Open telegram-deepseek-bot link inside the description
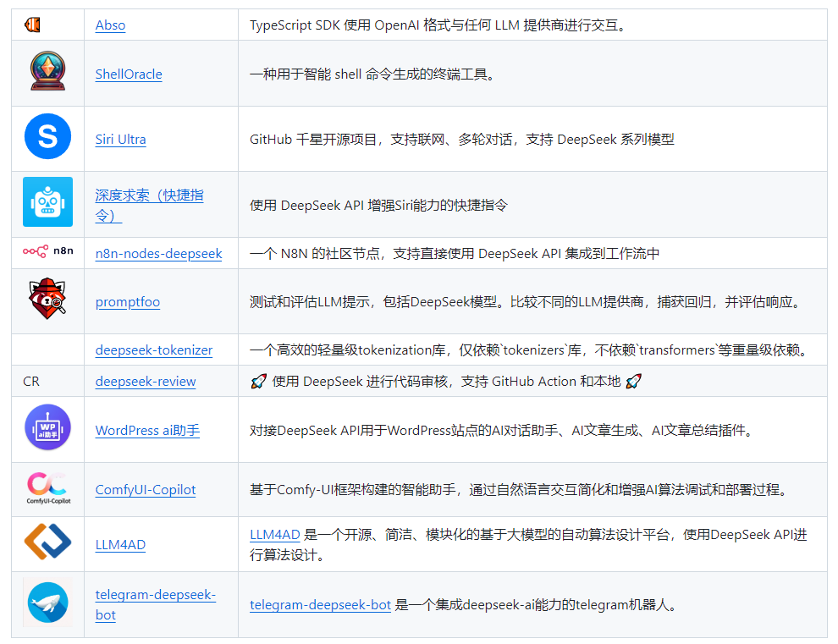The height and width of the screenshot is (644, 838). (320, 605)
